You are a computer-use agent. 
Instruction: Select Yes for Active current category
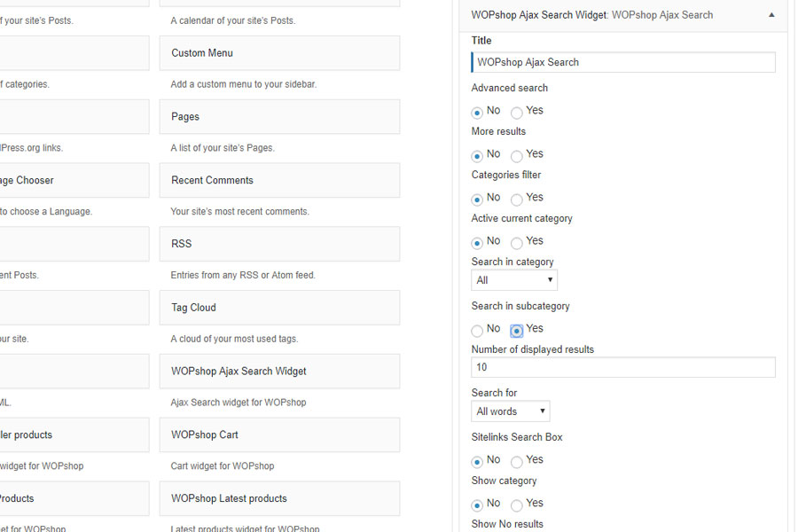pyautogui.click(x=517, y=243)
